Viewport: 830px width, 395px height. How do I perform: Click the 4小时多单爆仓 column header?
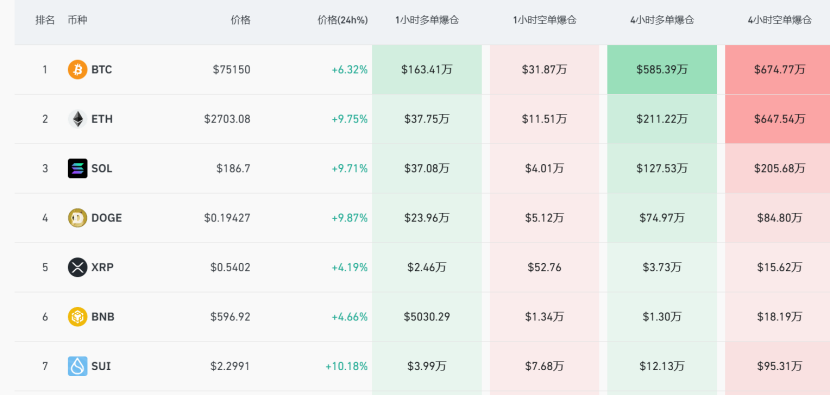point(662,20)
